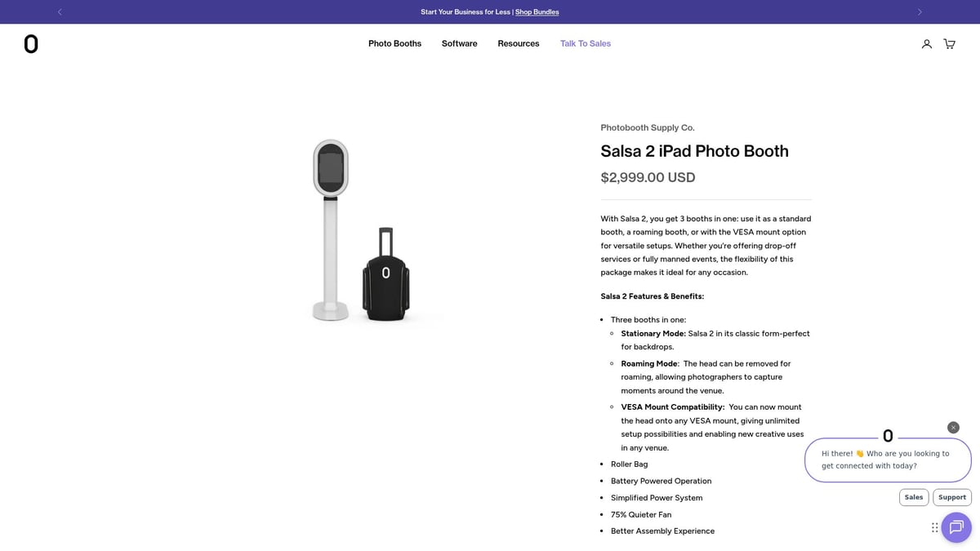Open the account login icon
This screenshot has width=980, height=551.
pyautogui.click(x=926, y=43)
